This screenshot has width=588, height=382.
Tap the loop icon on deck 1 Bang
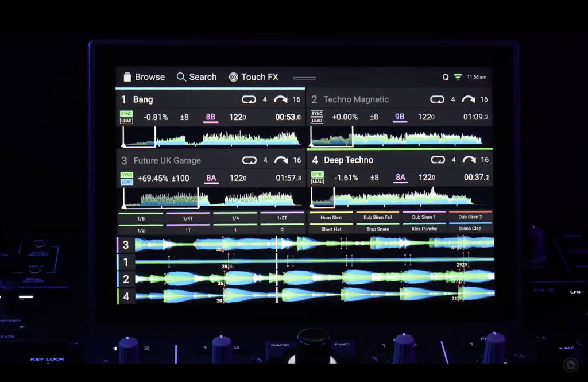click(249, 99)
